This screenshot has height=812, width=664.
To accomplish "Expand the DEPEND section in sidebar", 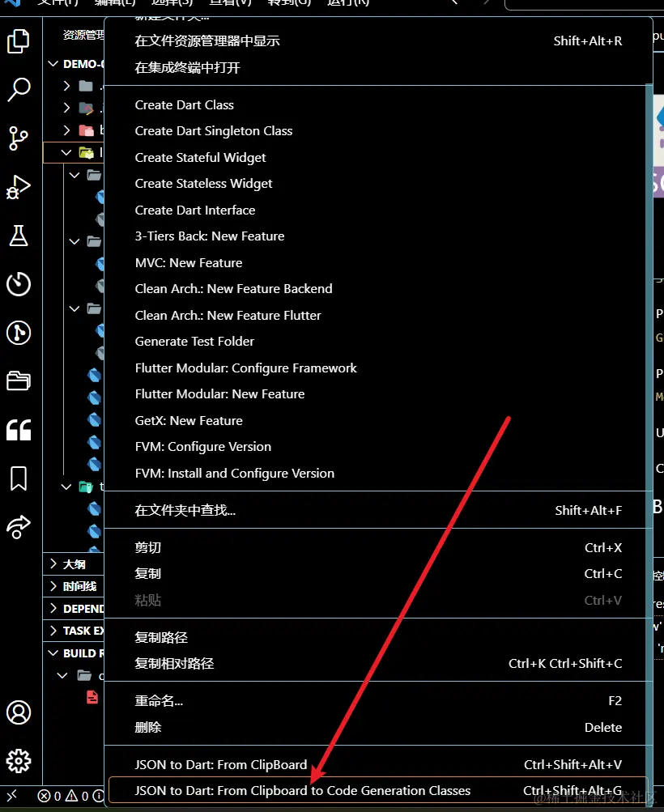I will click(74, 609).
